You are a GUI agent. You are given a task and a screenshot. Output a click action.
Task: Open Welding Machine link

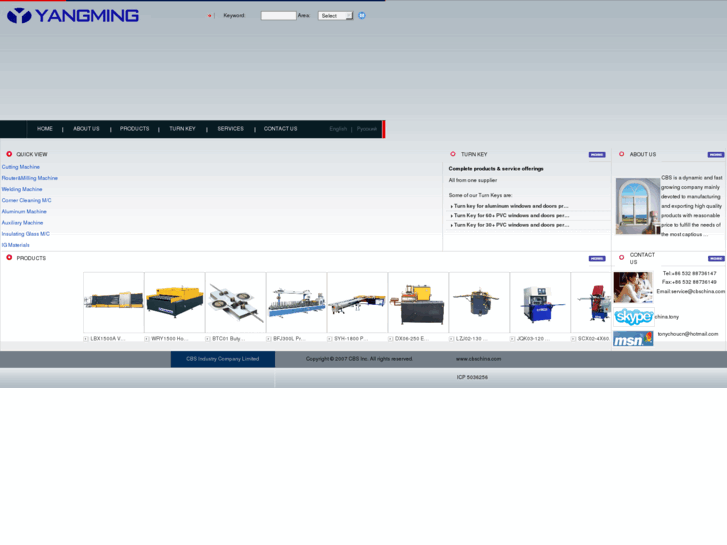click(22, 189)
